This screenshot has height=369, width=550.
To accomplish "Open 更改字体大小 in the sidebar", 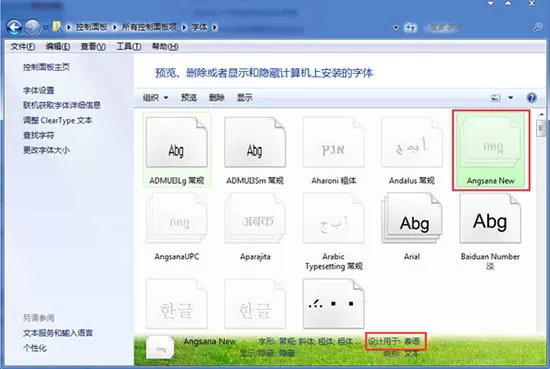I will [46, 150].
